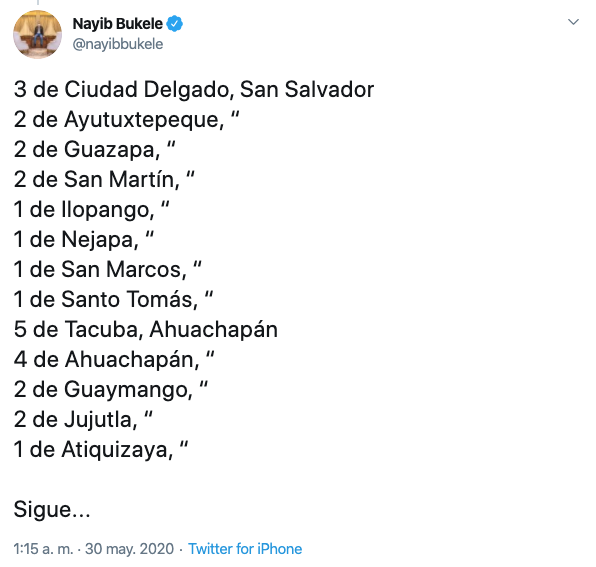Click the Ayutuxtepeque line of text
The image size is (596, 567).
coord(127,120)
